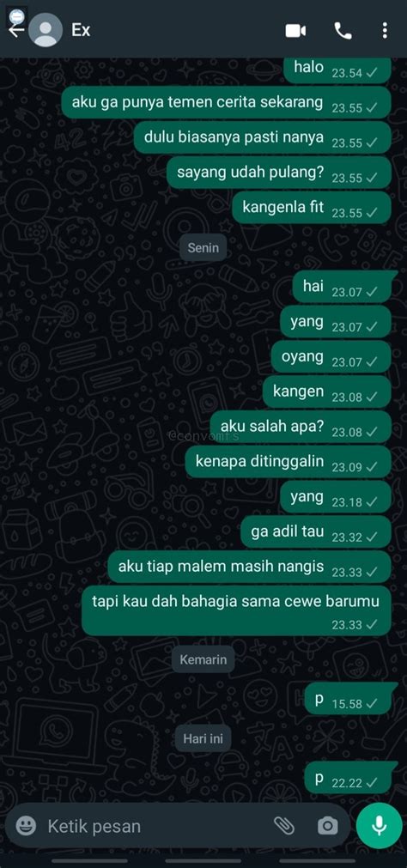The image size is (407, 868).
Task: Start a voice call with Ex
Action: [343, 31]
